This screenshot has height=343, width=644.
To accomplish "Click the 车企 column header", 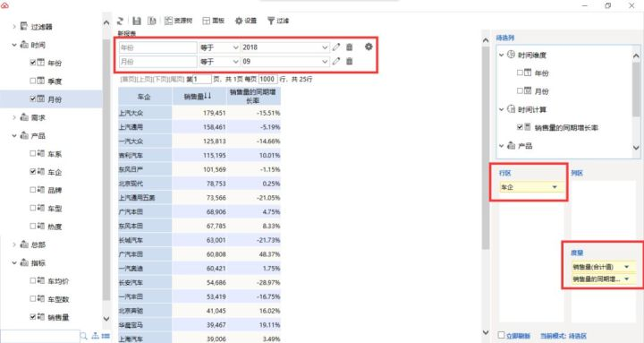I will [145, 96].
